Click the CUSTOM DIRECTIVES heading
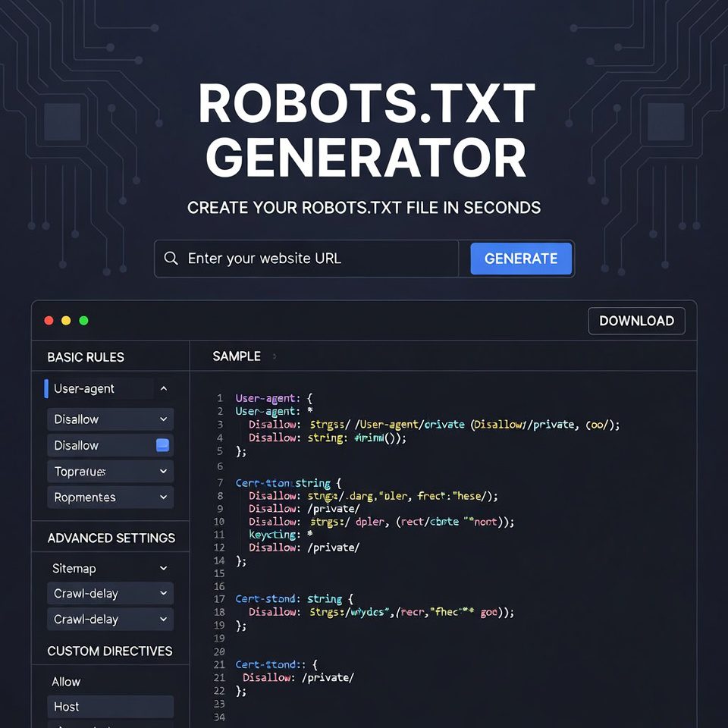Viewport: 728px width, 728px height. 109,651
